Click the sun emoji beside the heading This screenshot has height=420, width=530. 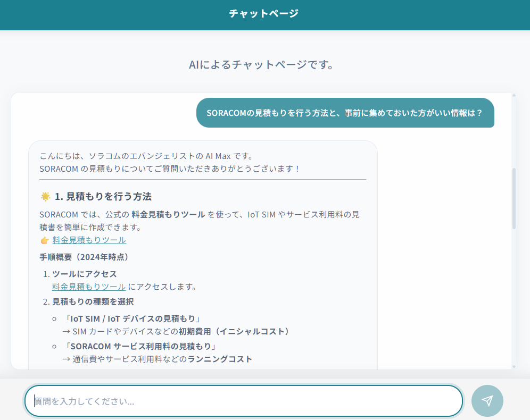[46, 197]
